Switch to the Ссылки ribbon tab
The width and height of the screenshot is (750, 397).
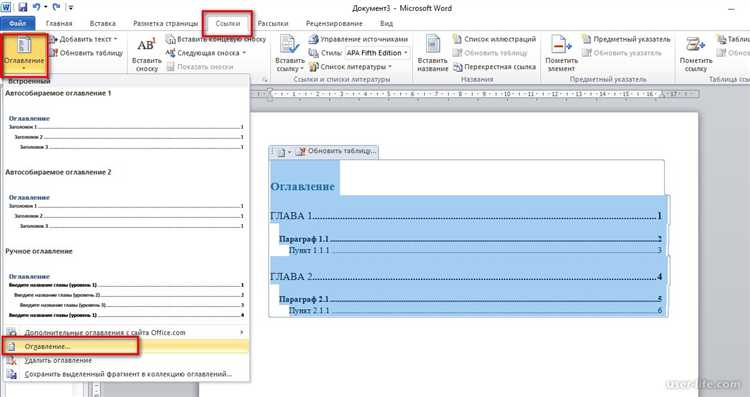[228, 23]
